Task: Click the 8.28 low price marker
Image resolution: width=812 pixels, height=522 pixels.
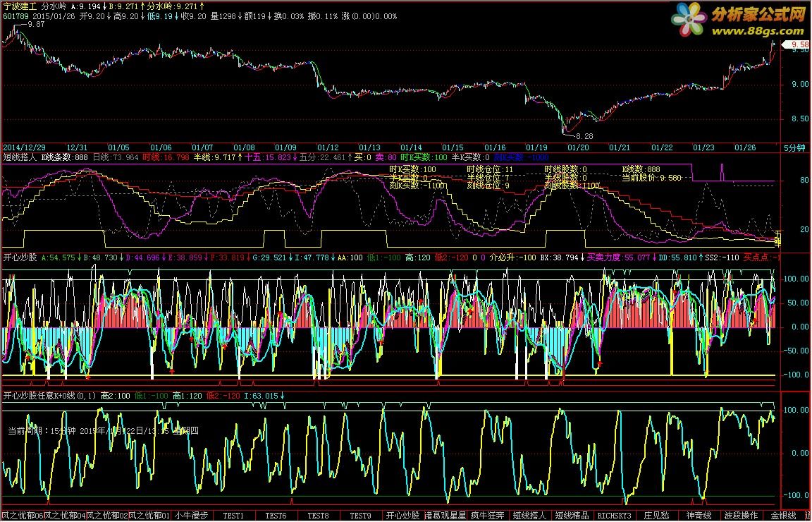Action: pyautogui.click(x=584, y=136)
